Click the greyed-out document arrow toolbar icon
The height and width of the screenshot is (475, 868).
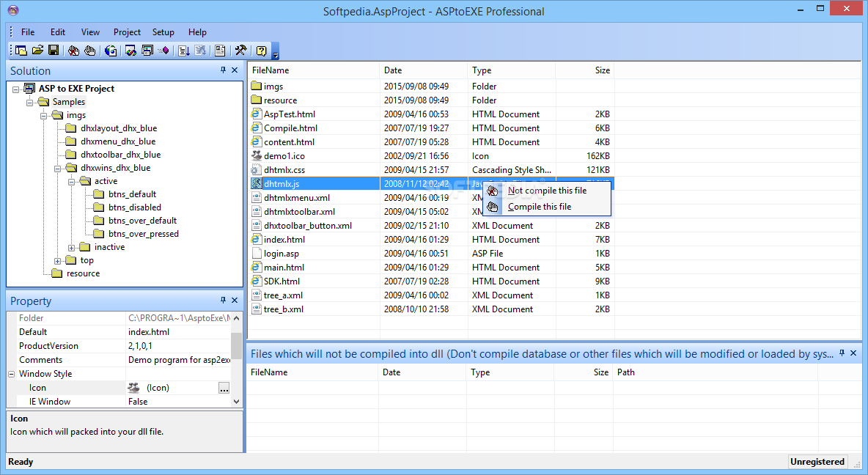200,51
